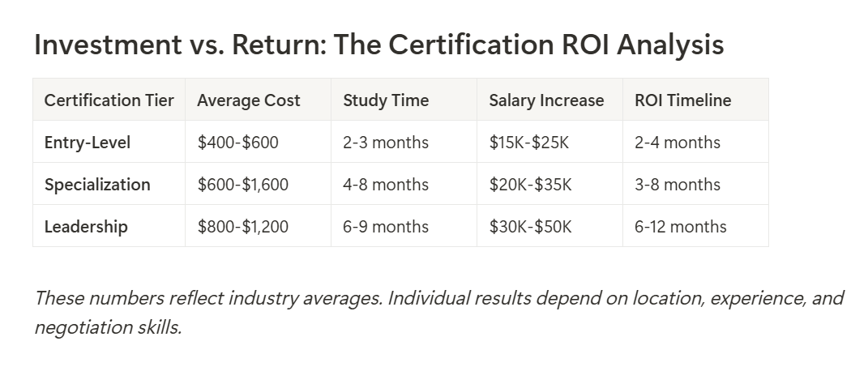The image size is (868, 371).
Task: Select the Salary Increase column header
Action: pyautogui.click(x=546, y=100)
